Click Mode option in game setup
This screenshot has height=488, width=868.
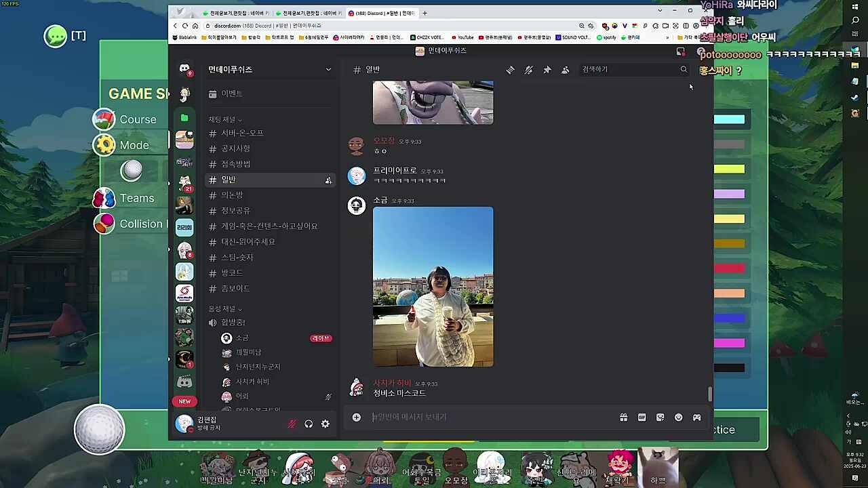pos(129,145)
